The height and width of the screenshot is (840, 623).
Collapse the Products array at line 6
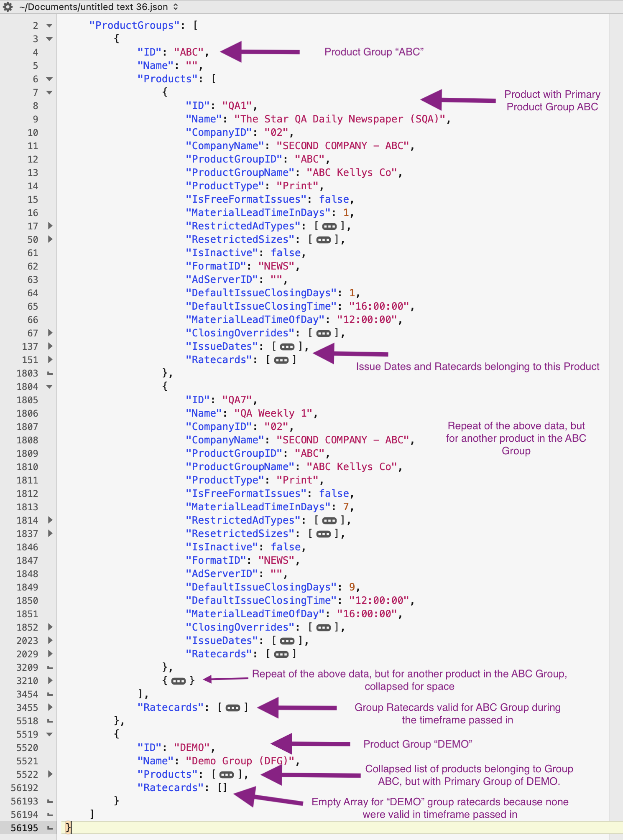(49, 79)
